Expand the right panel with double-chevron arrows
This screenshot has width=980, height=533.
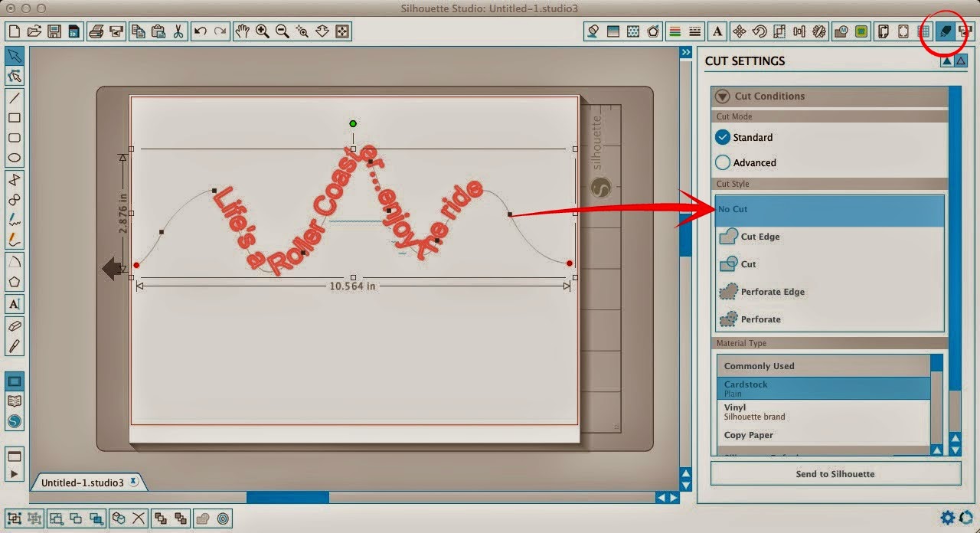(x=684, y=51)
